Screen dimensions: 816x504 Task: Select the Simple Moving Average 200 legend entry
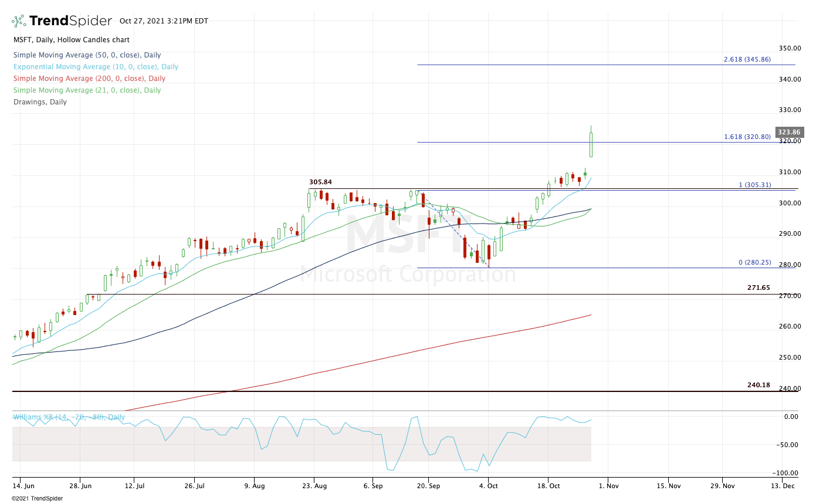89,79
